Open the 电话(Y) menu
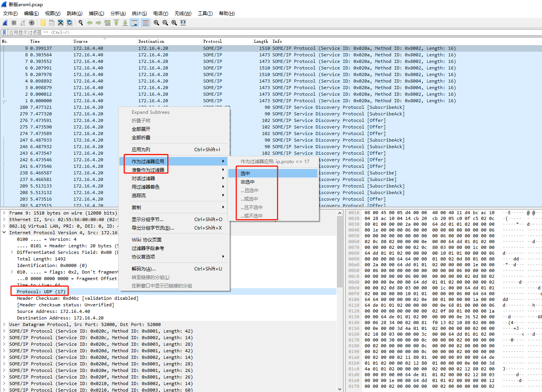 pyautogui.click(x=161, y=14)
